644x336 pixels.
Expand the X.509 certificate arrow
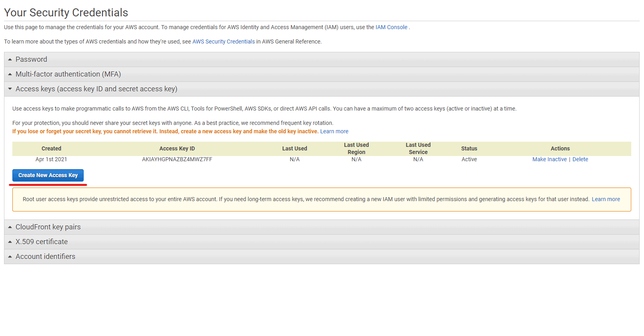pos(10,242)
